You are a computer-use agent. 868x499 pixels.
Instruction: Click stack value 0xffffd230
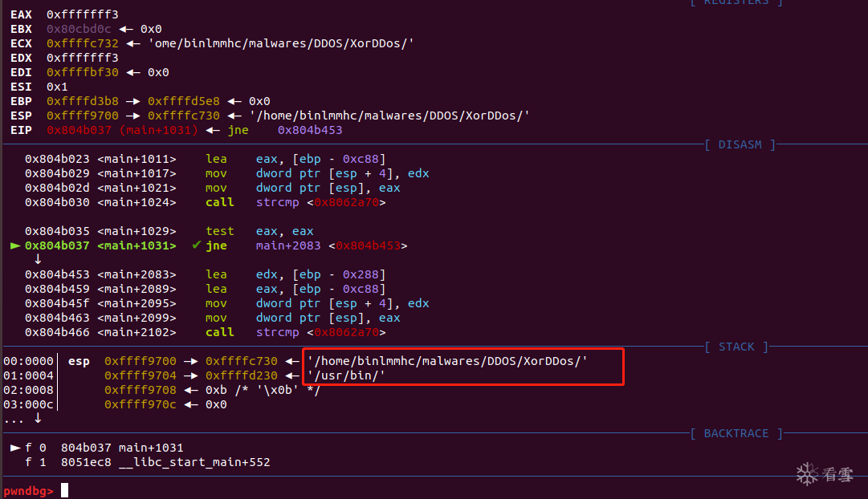pyautogui.click(x=242, y=375)
